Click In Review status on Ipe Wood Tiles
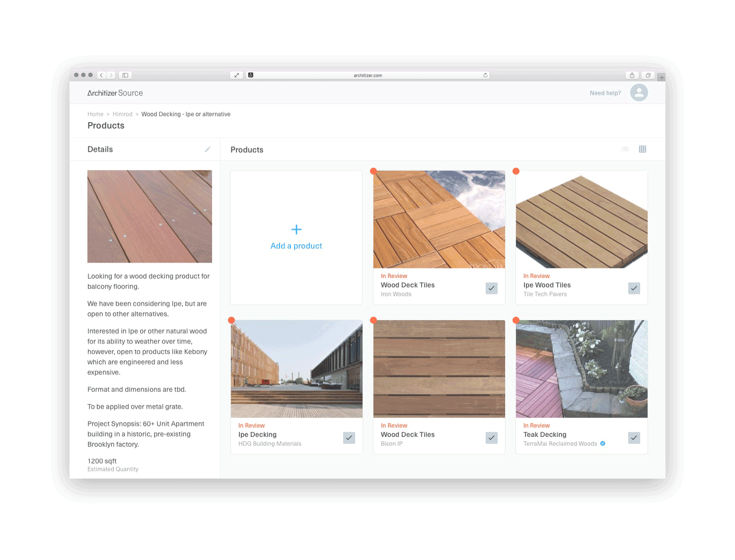 (x=536, y=276)
